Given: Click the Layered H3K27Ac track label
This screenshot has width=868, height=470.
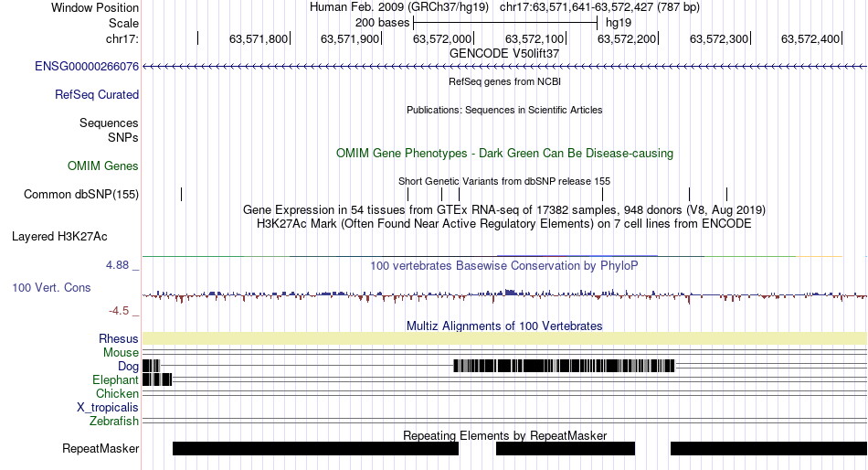Looking at the screenshot, I should pos(59,237).
